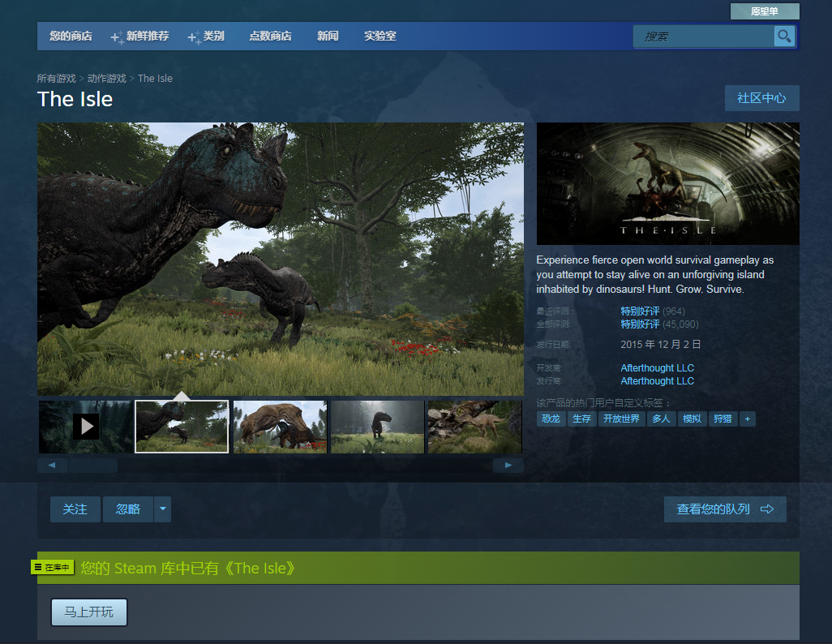
Task: Click the left scroll arrow under thumbnails
Action: tap(52, 466)
